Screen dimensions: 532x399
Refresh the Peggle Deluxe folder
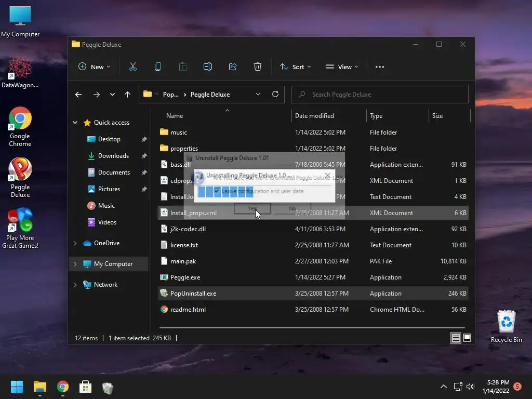[275, 94]
